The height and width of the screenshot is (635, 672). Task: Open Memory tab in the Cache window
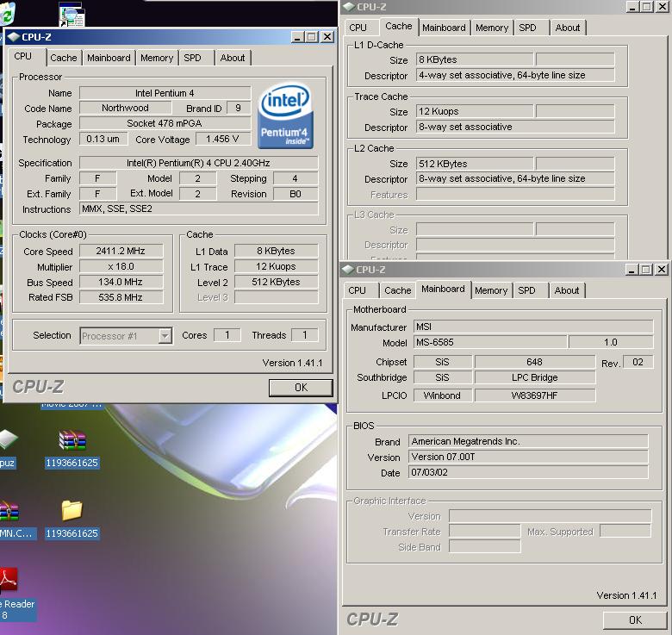492,28
